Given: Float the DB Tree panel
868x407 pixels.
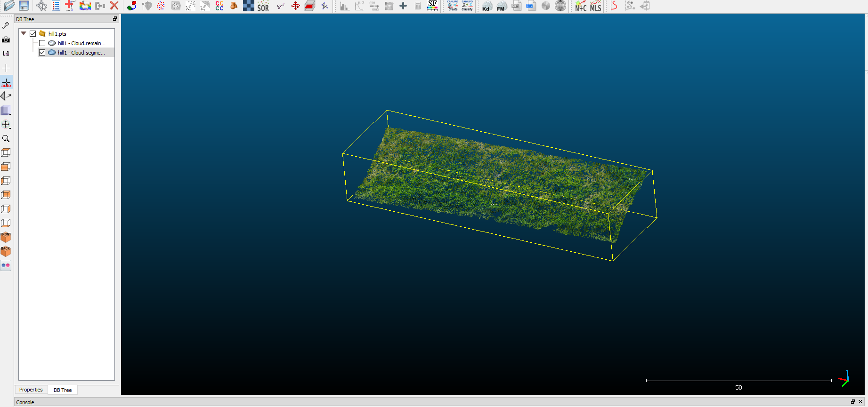Looking at the screenshot, I should coord(115,19).
